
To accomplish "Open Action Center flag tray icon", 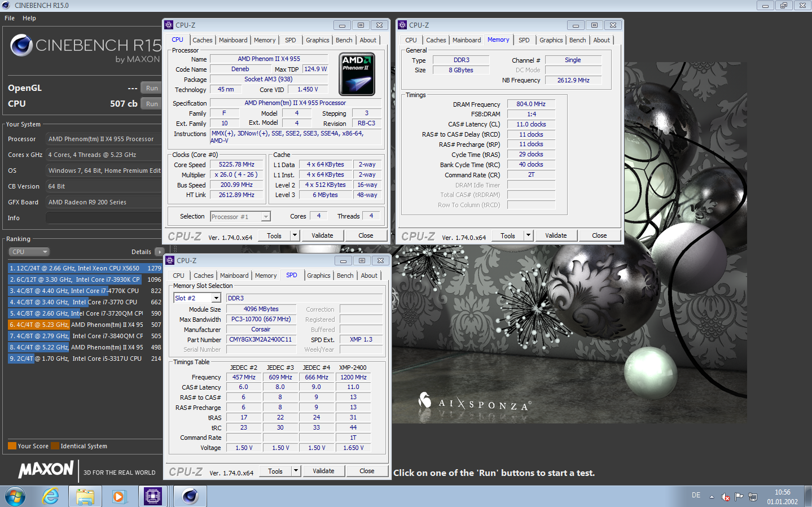I will 739,497.
